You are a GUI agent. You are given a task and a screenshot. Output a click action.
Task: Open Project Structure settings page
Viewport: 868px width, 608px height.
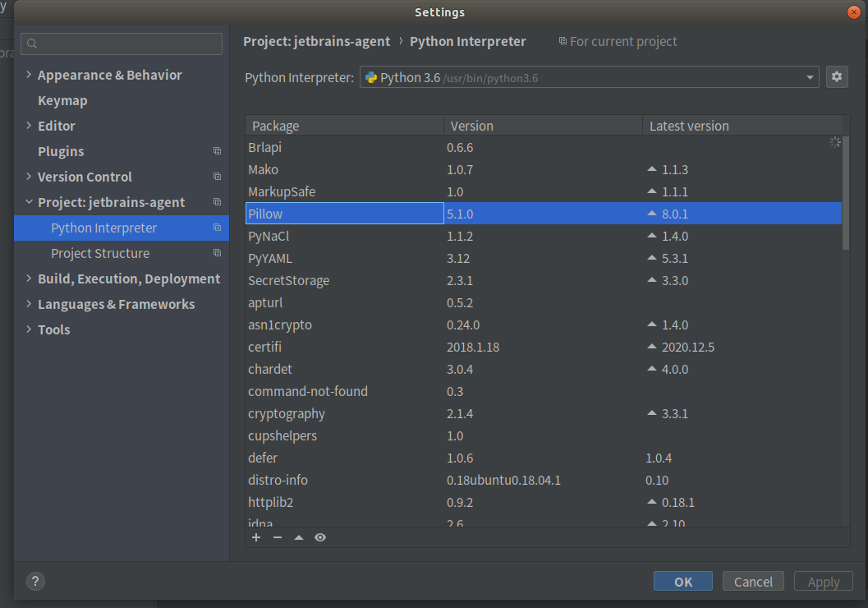coord(100,254)
